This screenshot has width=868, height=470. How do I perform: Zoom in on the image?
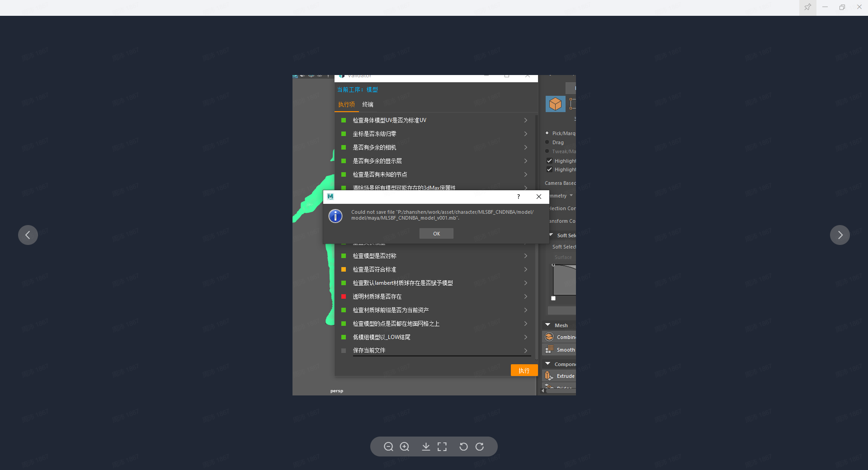click(405, 446)
